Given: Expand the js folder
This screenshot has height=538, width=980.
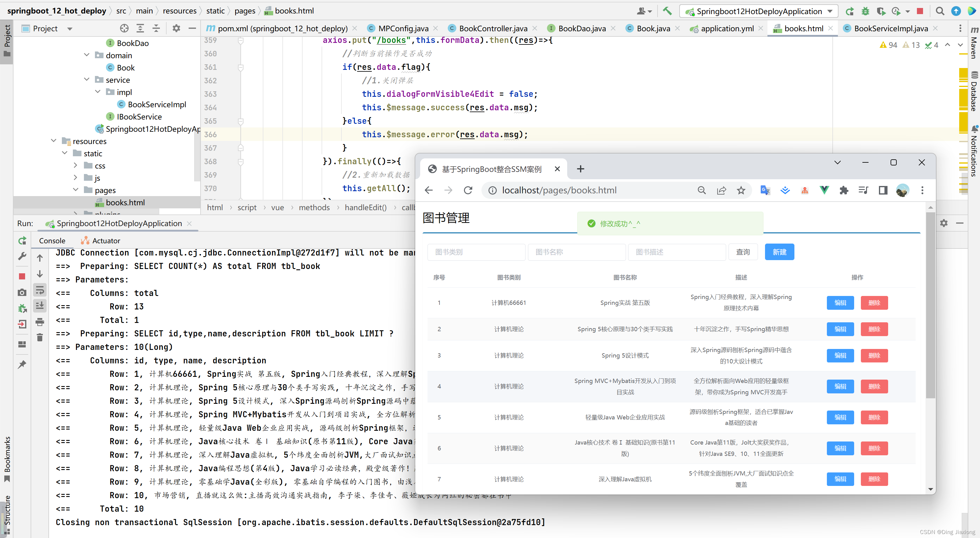Looking at the screenshot, I should click(x=75, y=178).
